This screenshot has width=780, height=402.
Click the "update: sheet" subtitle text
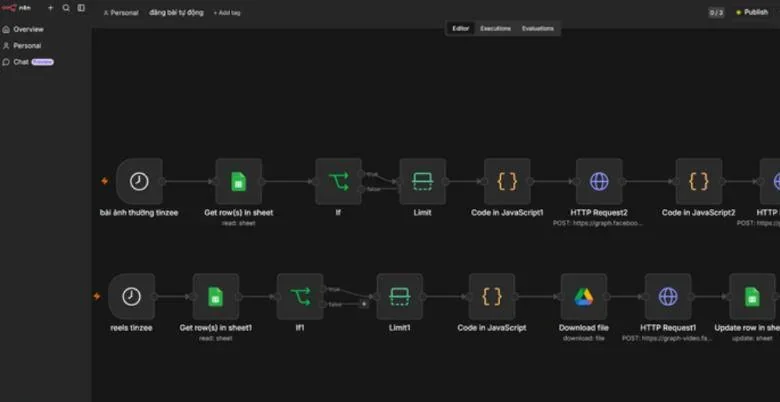click(752, 338)
